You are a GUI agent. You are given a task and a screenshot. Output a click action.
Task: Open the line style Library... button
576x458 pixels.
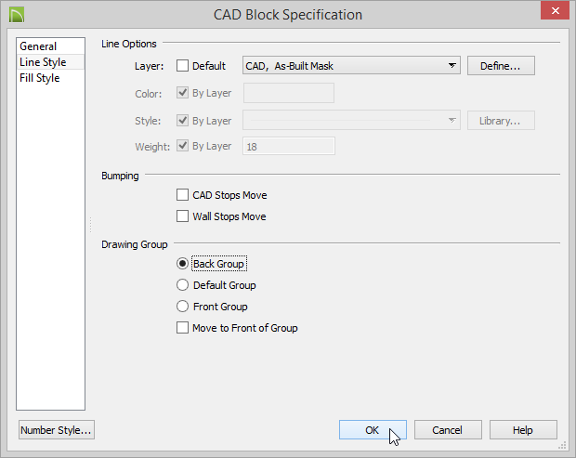click(501, 120)
